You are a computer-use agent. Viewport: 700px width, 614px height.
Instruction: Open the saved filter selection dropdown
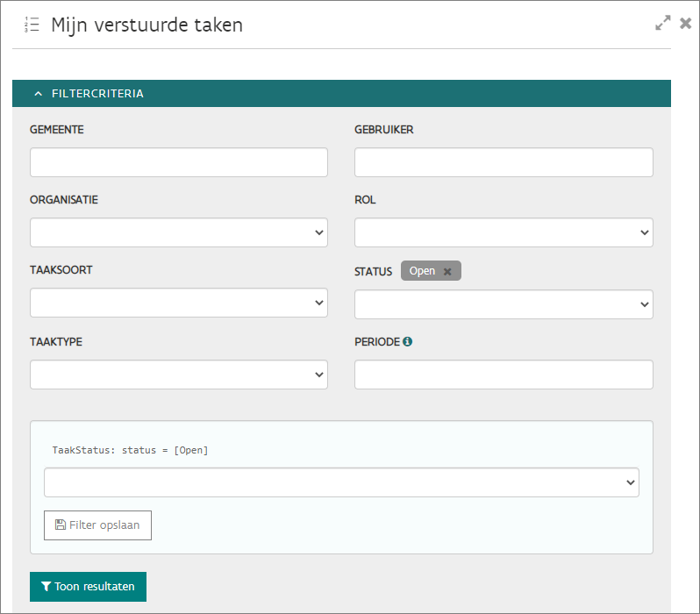click(341, 482)
